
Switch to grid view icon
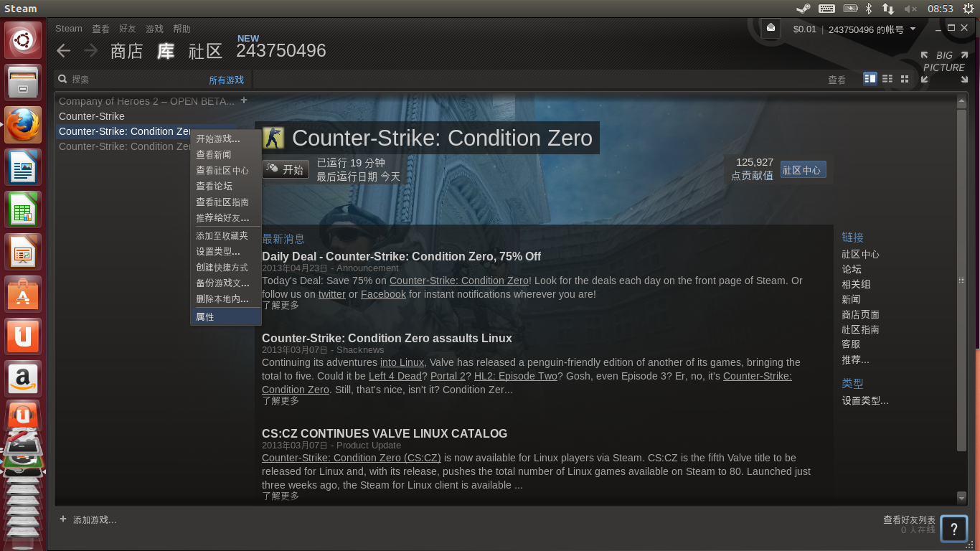pos(905,78)
